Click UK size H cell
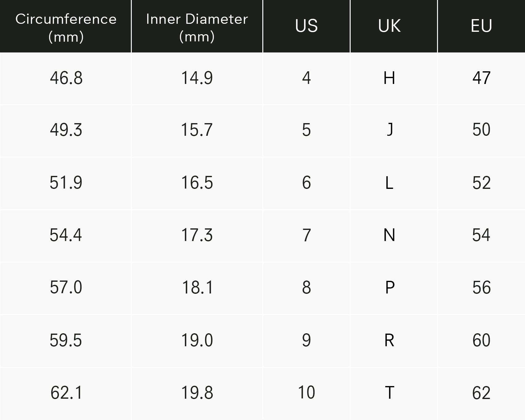 click(x=389, y=78)
